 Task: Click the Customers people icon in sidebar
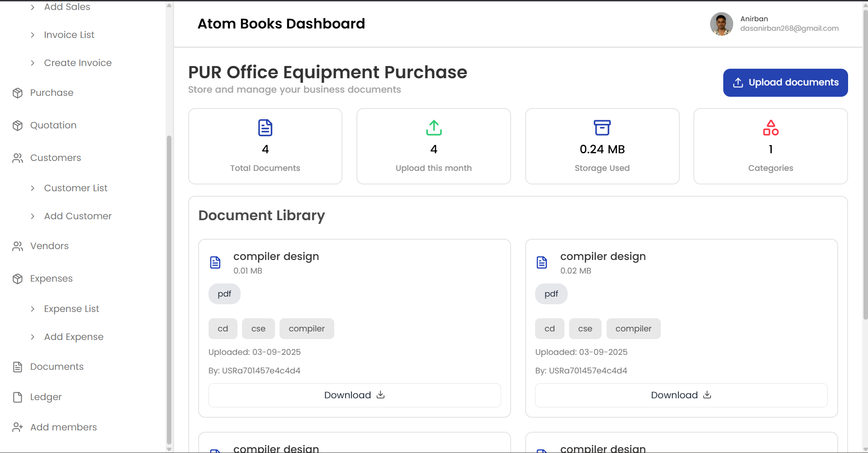18,158
